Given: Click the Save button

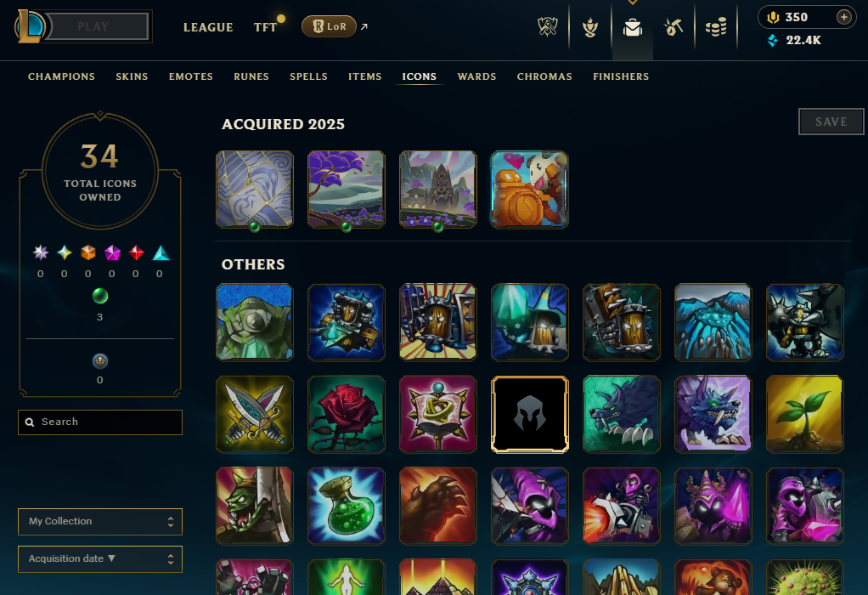Looking at the screenshot, I should click(x=831, y=122).
